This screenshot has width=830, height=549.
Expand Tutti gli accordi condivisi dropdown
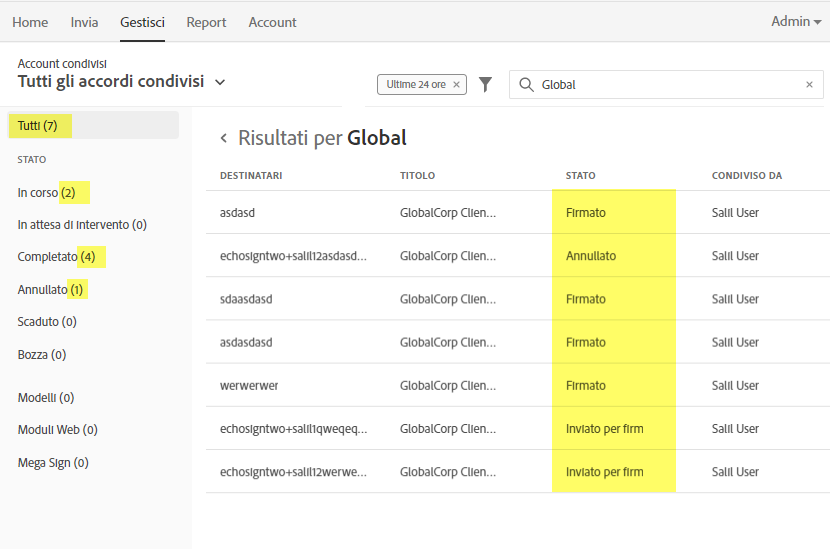pos(220,82)
